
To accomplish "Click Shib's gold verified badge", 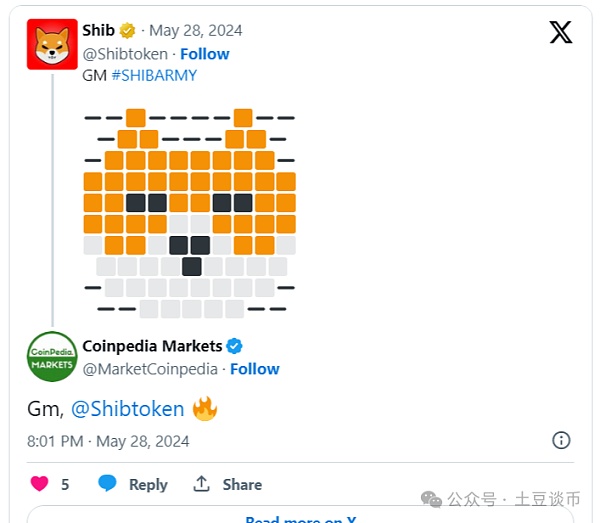I will click(129, 31).
